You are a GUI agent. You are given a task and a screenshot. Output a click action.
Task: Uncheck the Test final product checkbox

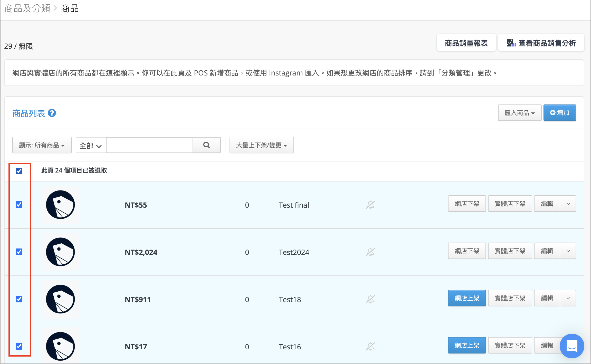point(19,205)
